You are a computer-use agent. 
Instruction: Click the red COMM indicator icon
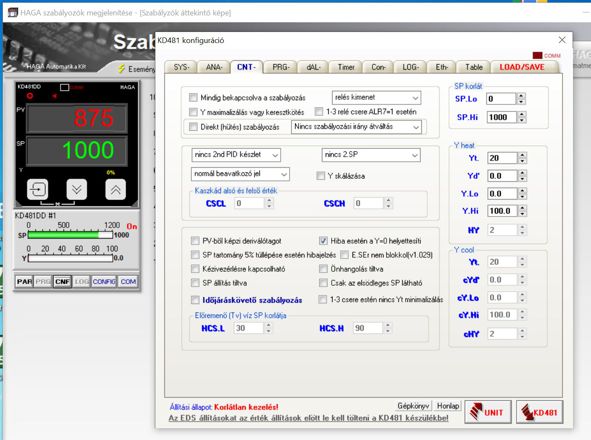coord(537,55)
